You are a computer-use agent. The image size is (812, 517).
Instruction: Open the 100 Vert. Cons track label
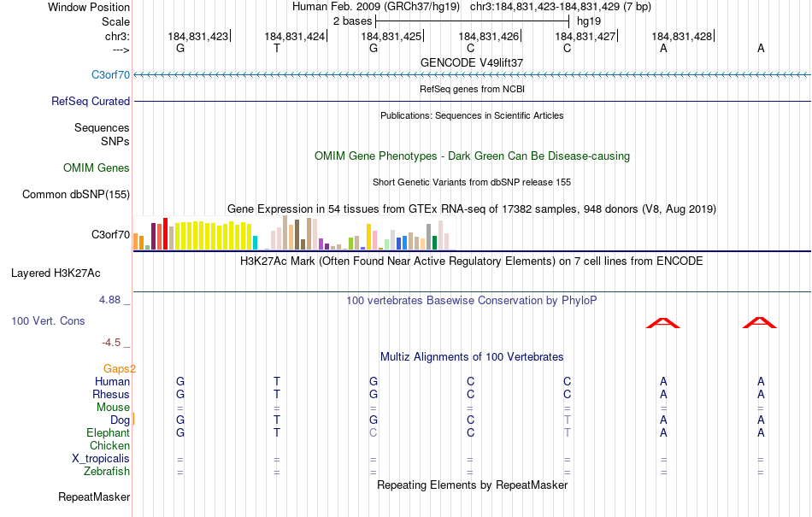[x=48, y=320]
